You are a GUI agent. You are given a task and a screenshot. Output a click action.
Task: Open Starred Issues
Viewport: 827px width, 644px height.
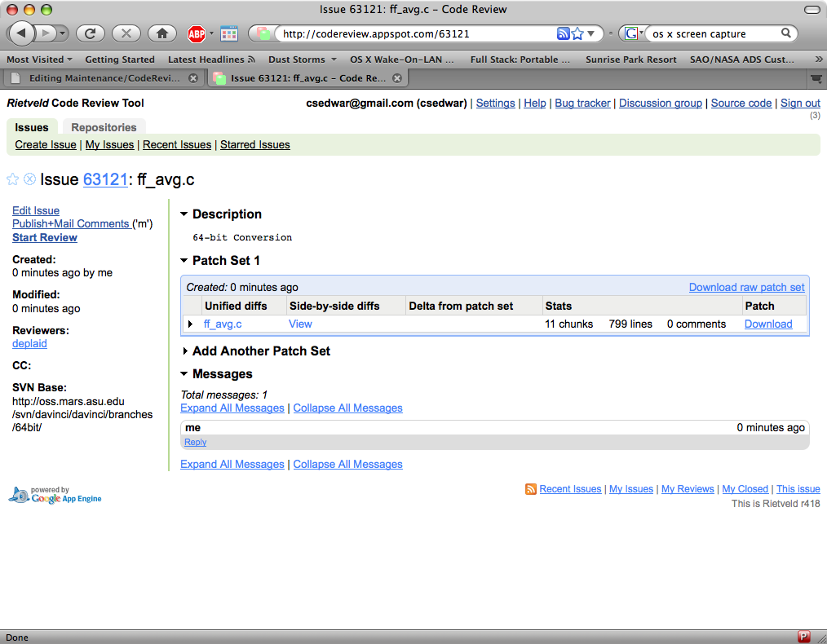point(254,145)
